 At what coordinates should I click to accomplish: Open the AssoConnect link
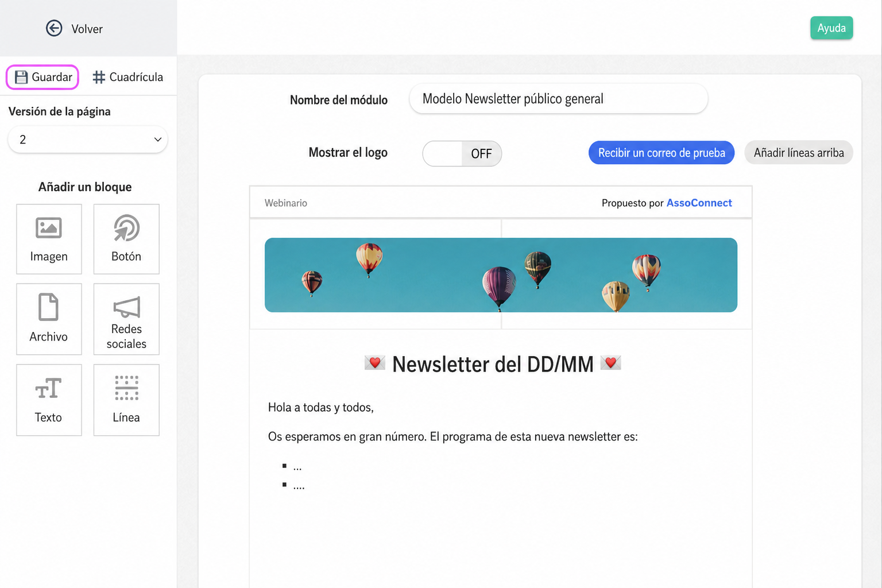(699, 203)
